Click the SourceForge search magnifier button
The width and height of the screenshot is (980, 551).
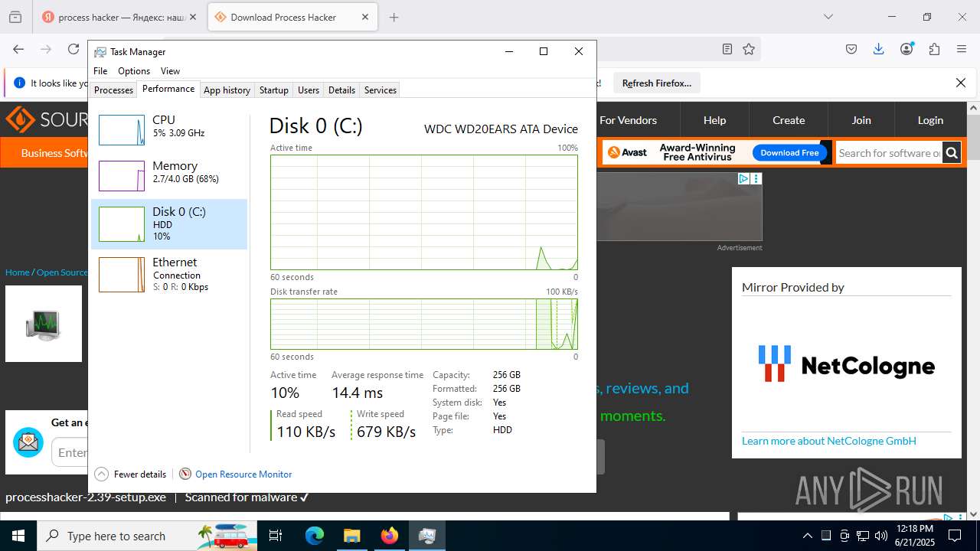tap(952, 153)
